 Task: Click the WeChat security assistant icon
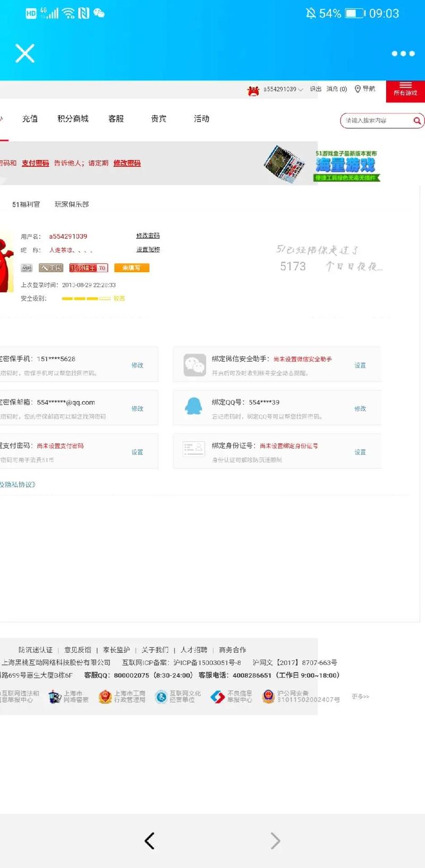(x=194, y=365)
